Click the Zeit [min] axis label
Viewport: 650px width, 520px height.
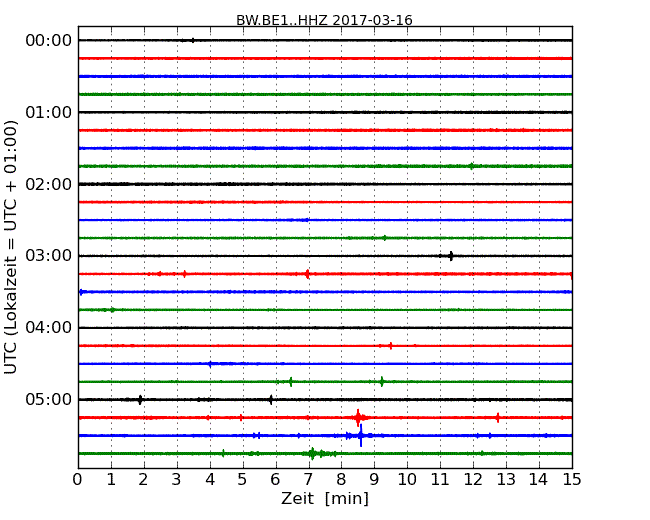(325, 498)
